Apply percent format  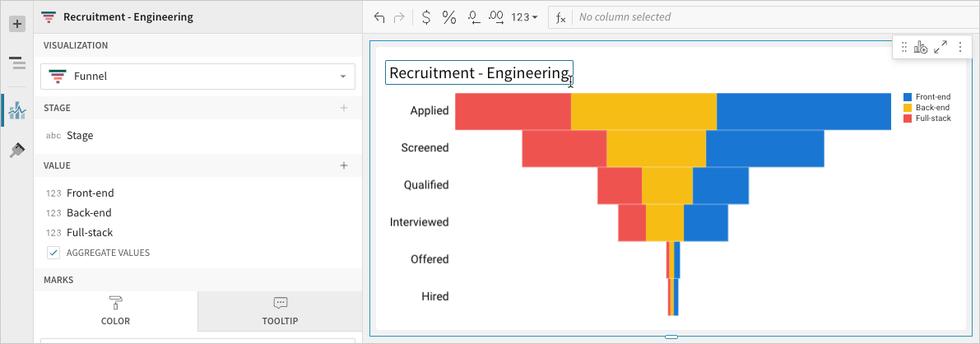(x=448, y=17)
